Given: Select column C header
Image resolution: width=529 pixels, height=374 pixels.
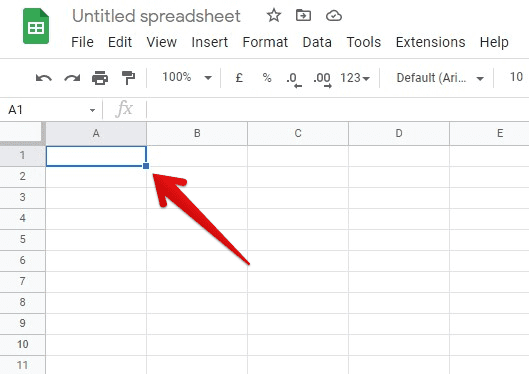Looking at the screenshot, I should tap(298, 134).
